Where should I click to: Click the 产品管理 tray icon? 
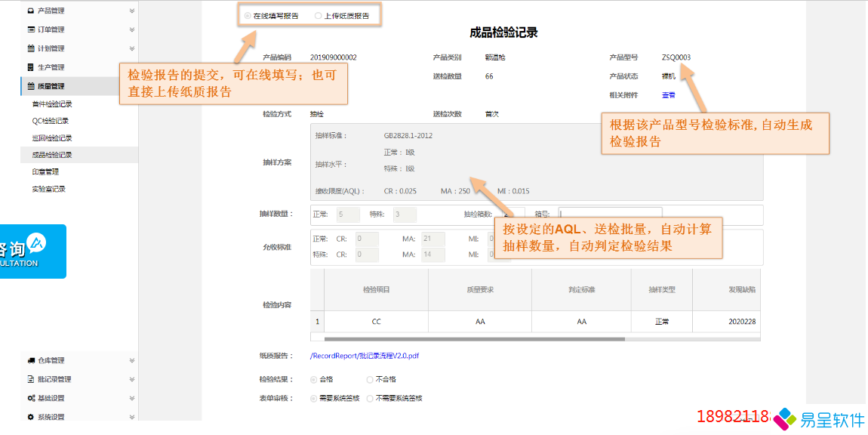[30, 11]
